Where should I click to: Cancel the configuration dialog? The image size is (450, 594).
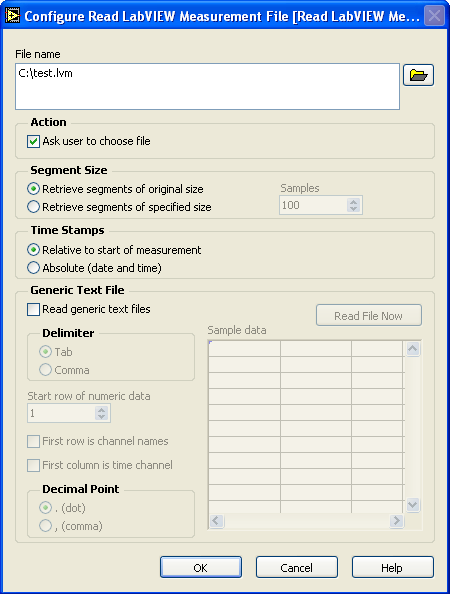(x=297, y=567)
